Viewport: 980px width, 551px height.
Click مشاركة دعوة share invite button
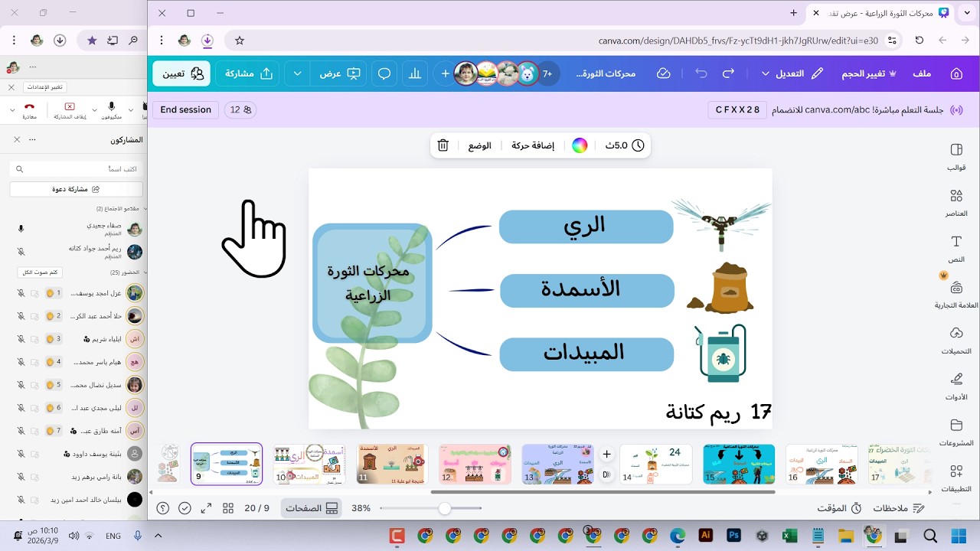(76, 189)
